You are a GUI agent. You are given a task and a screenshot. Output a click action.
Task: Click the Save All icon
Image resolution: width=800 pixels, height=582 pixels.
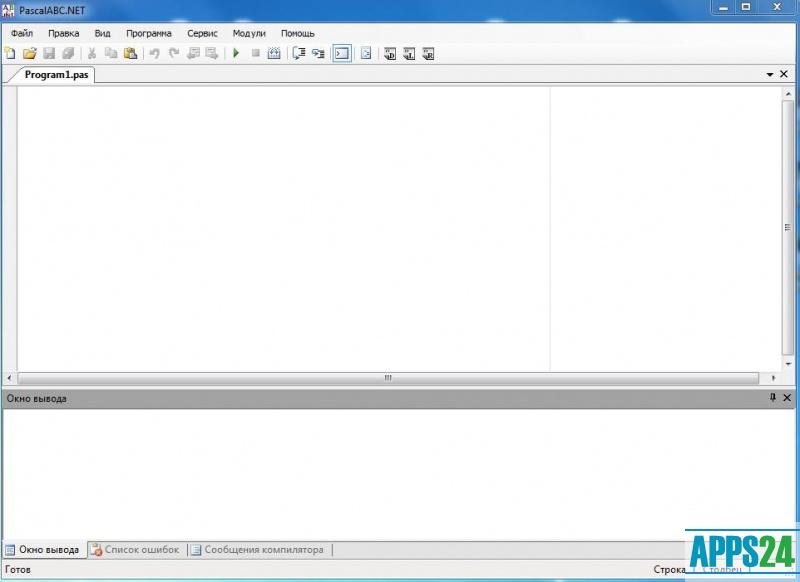pyautogui.click(x=68, y=53)
